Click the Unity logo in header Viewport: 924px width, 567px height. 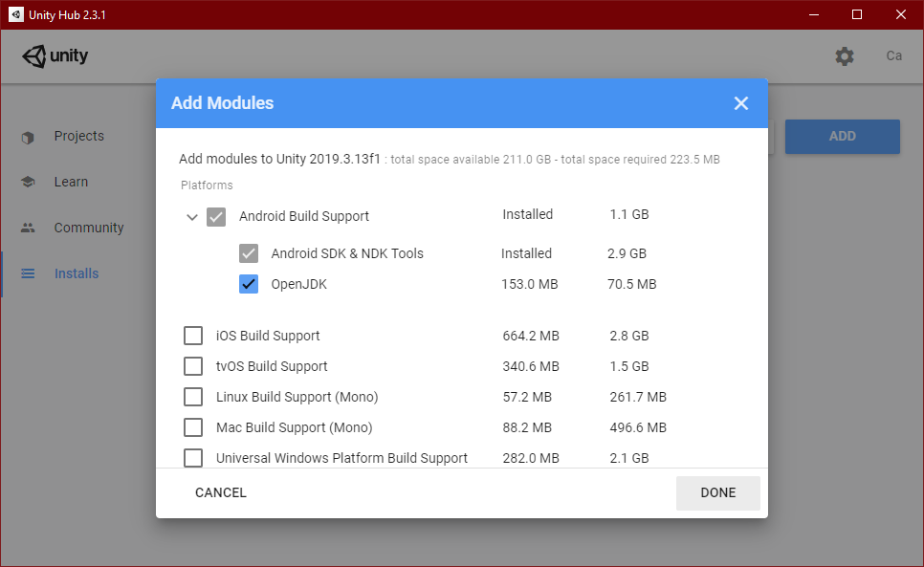point(55,55)
